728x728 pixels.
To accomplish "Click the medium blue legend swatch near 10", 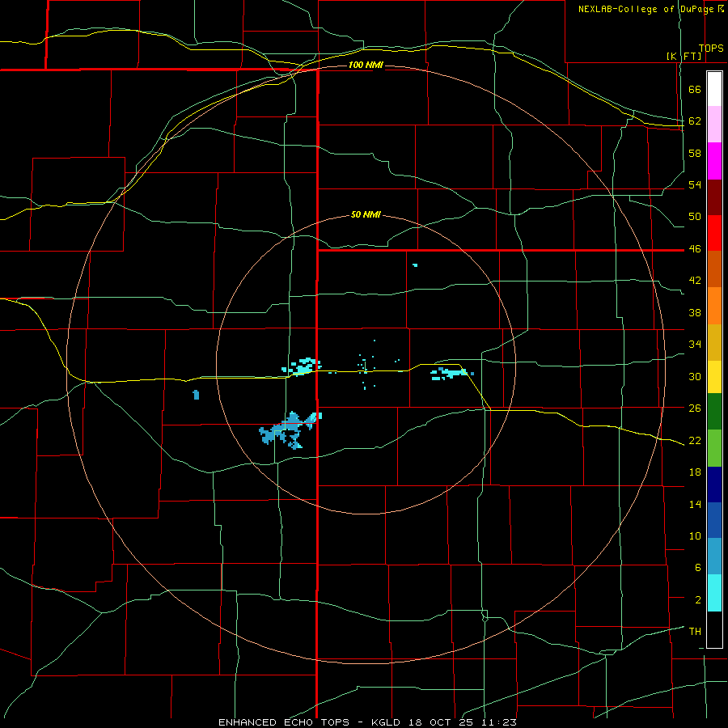I will pyautogui.click(x=714, y=520).
